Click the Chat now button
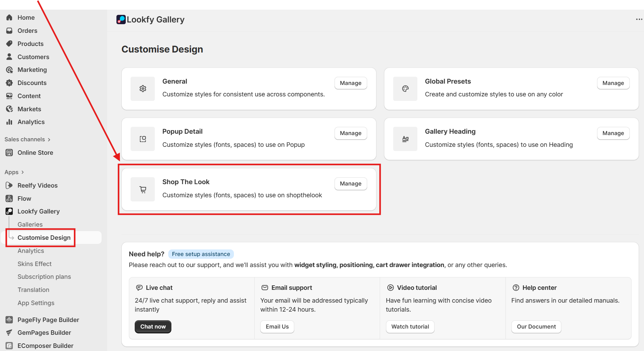 [153, 327]
